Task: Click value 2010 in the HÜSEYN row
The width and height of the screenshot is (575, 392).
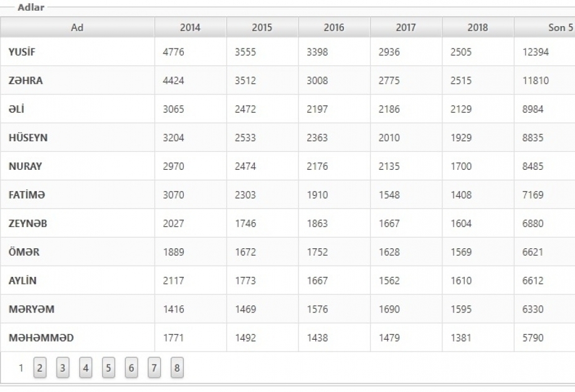Action: [x=389, y=138]
